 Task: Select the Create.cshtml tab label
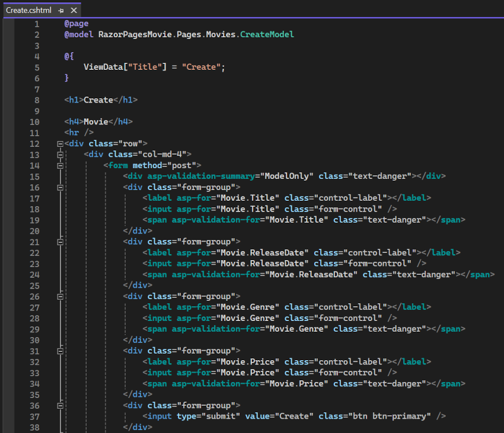coord(28,10)
